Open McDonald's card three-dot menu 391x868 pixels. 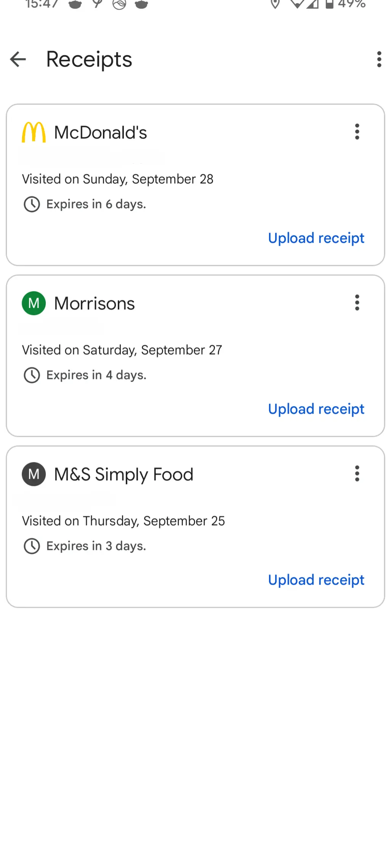(x=357, y=132)
